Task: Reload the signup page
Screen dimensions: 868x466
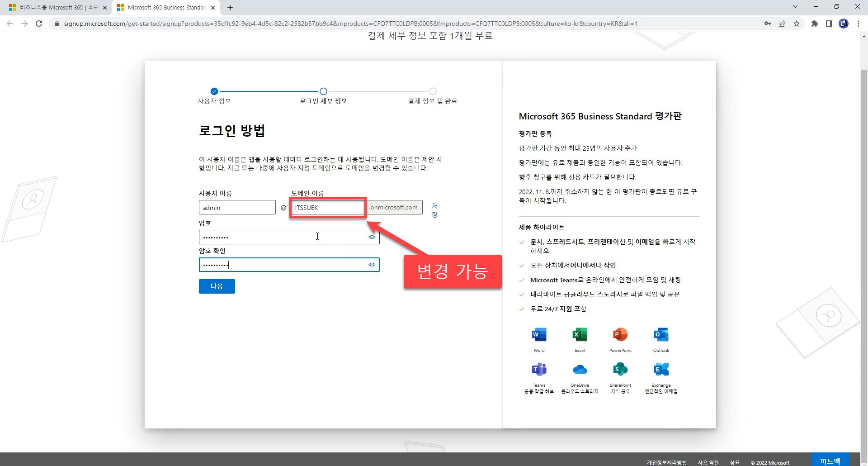Action: [x=39, y=24]
